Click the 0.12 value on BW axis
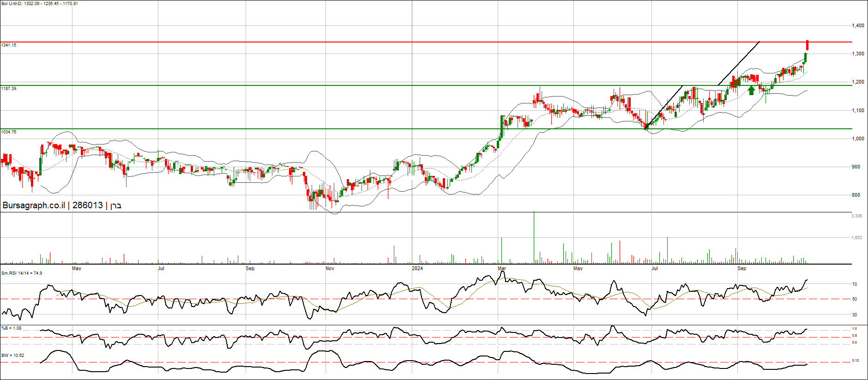The image size is (868, 380). (855, 360)
